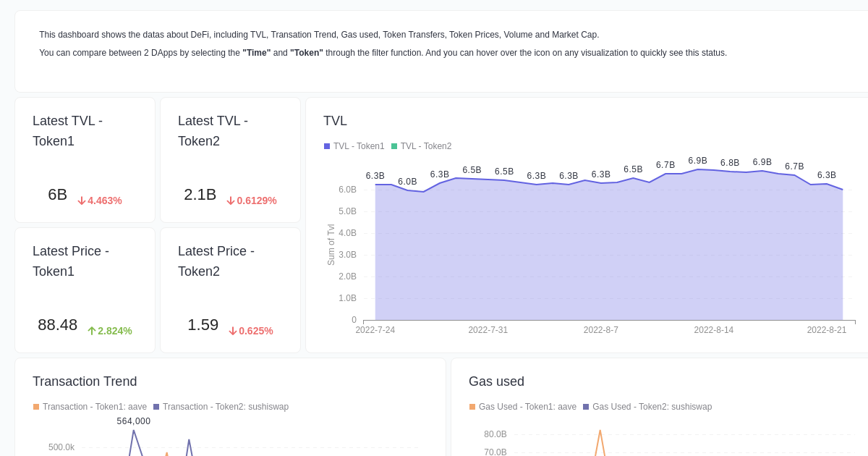Click the green up arrow beside 2.824%
868x456 pixels.
pyautogui.click(x=91, y=331)
